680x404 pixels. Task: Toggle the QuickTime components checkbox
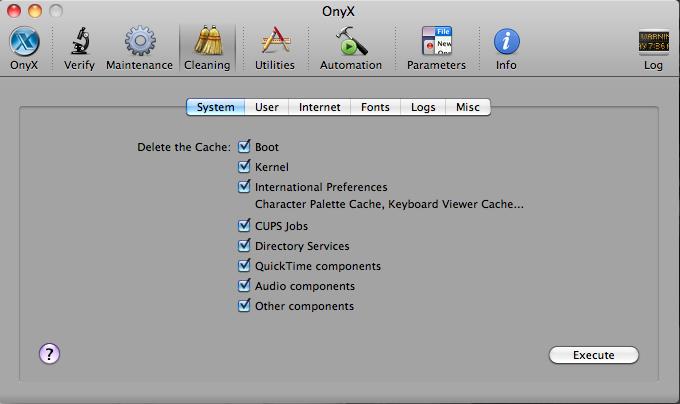click(244, 266)
